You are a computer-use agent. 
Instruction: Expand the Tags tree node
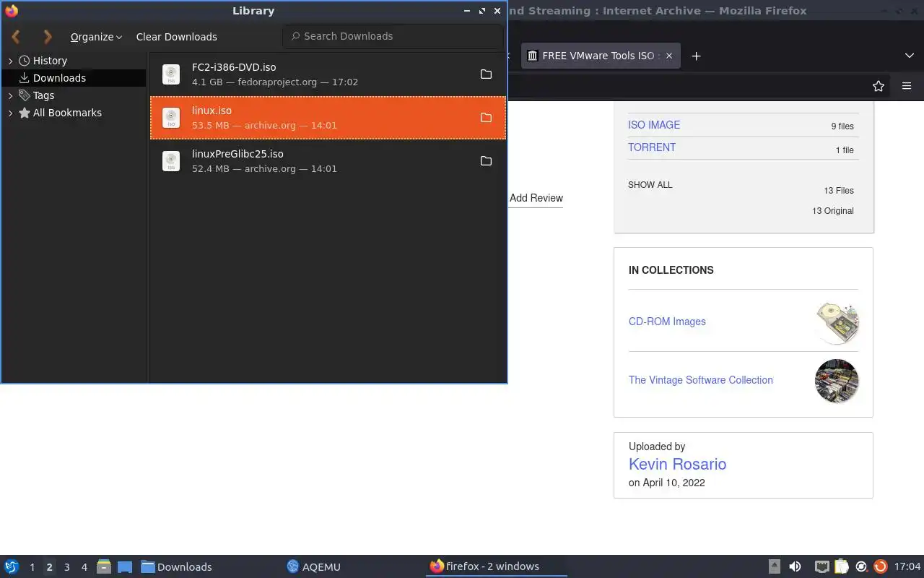(11, 95)
